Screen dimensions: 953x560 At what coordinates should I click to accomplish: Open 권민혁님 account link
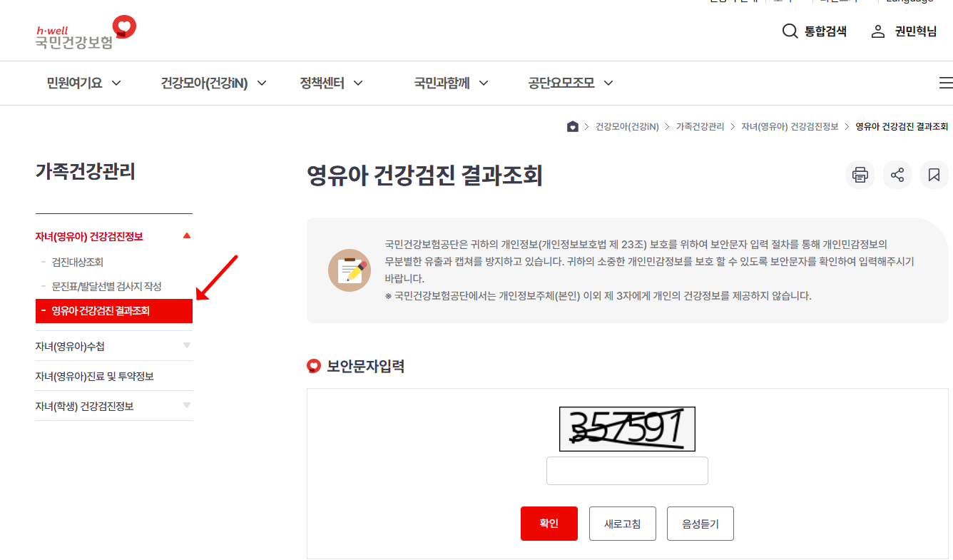(x=916, y=31)
